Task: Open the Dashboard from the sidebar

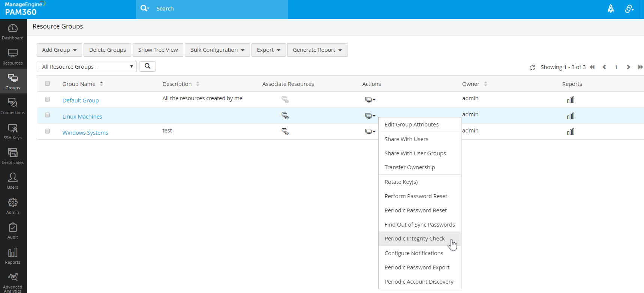Action: (13, 32)
